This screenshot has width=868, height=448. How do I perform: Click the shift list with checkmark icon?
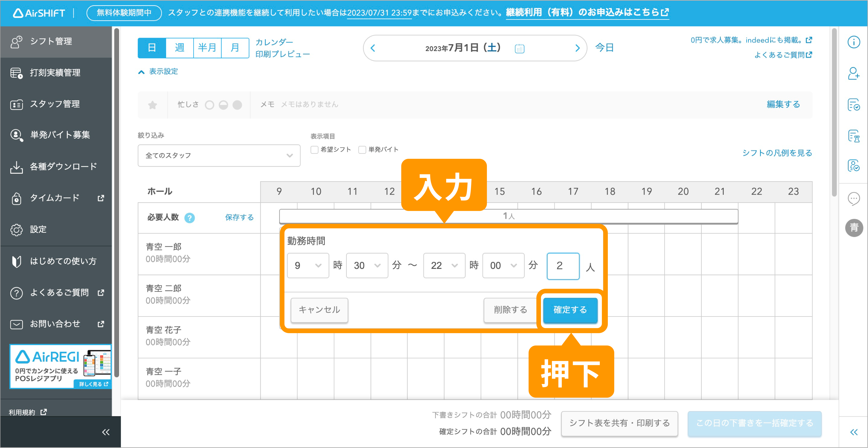[x=854, y=105]
